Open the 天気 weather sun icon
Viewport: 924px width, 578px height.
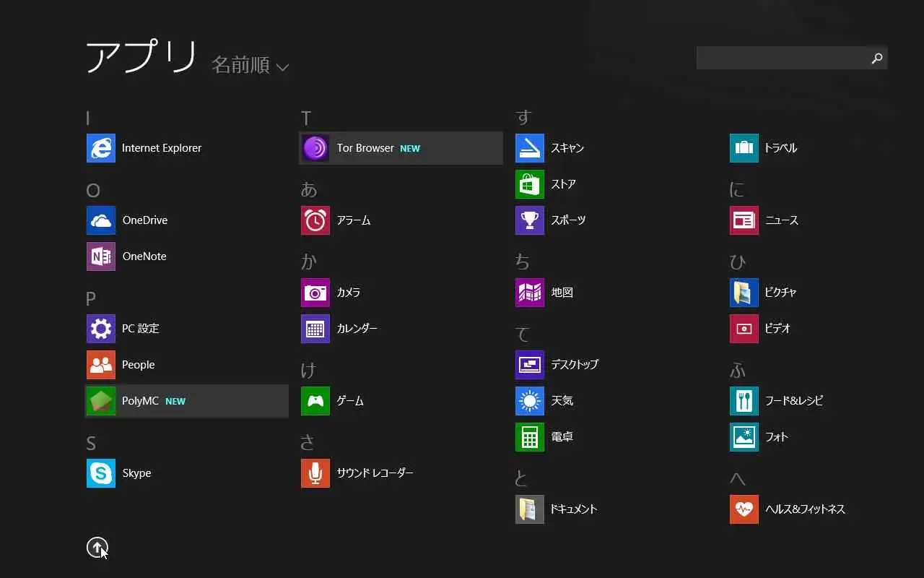[530, 401]
